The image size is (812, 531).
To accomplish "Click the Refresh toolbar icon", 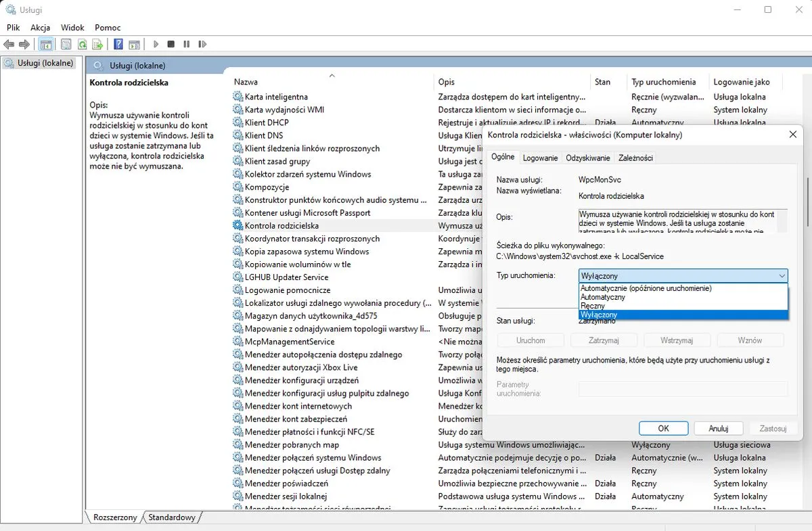I will click(82, 45).
